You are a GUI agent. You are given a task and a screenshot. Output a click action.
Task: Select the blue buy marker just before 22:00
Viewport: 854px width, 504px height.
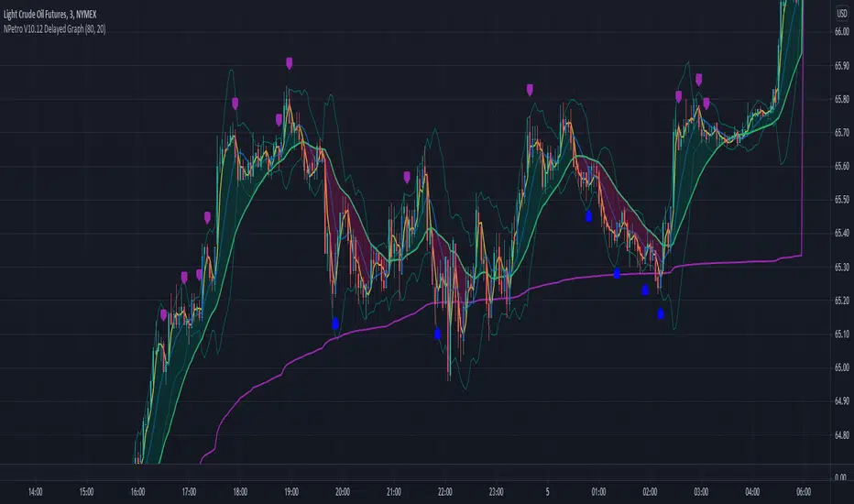click(x=437, y=334)
